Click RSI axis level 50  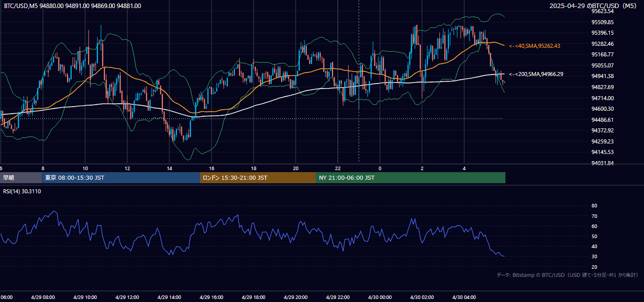594,236
